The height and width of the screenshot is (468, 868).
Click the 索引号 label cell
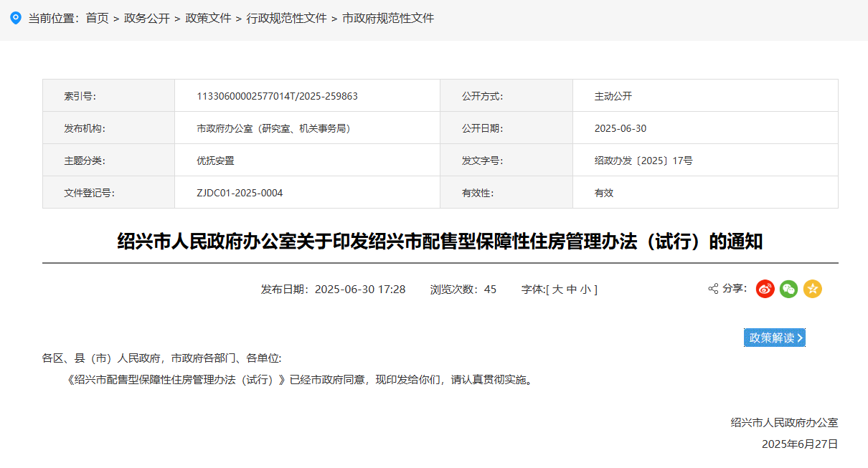pos(109,96)
